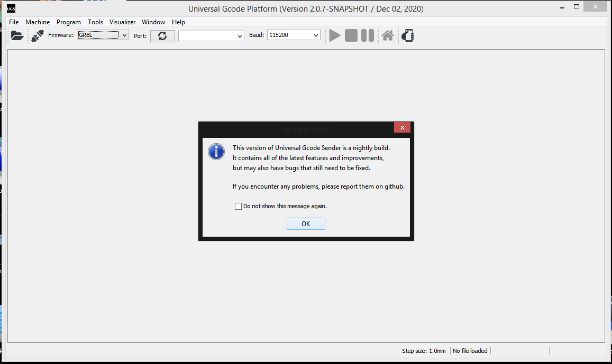Image resolution: width=612 pixels, height=364 pixels.
Task: Click No file loaded status text
Action: pos(470,351)
